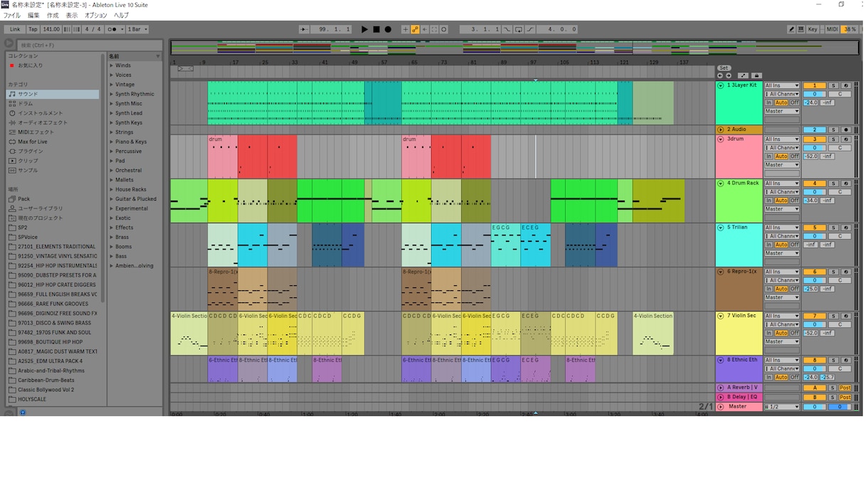
Task: Click the Key map mode button
Action: pyautogui.click(x=813, y=30)
